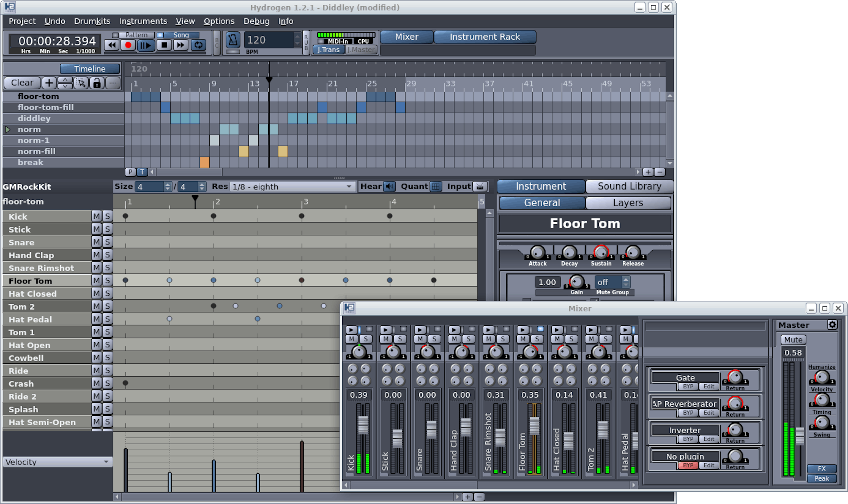Image resolution: width=848 pixels, height=504 pixels.
Task: Select the norm-fill pattern row
Action: 63,151
